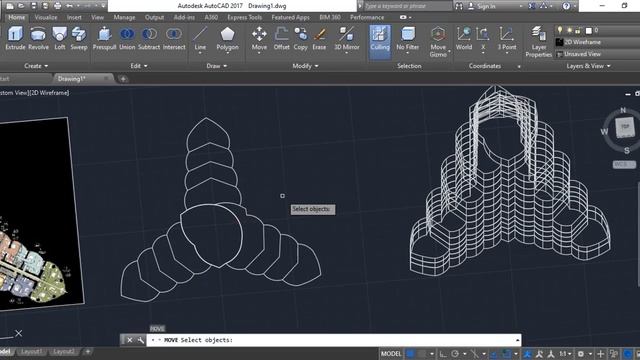640x360 pixels.
Task: Open the Help question mark icon
Action: click(x=566, y=6)
